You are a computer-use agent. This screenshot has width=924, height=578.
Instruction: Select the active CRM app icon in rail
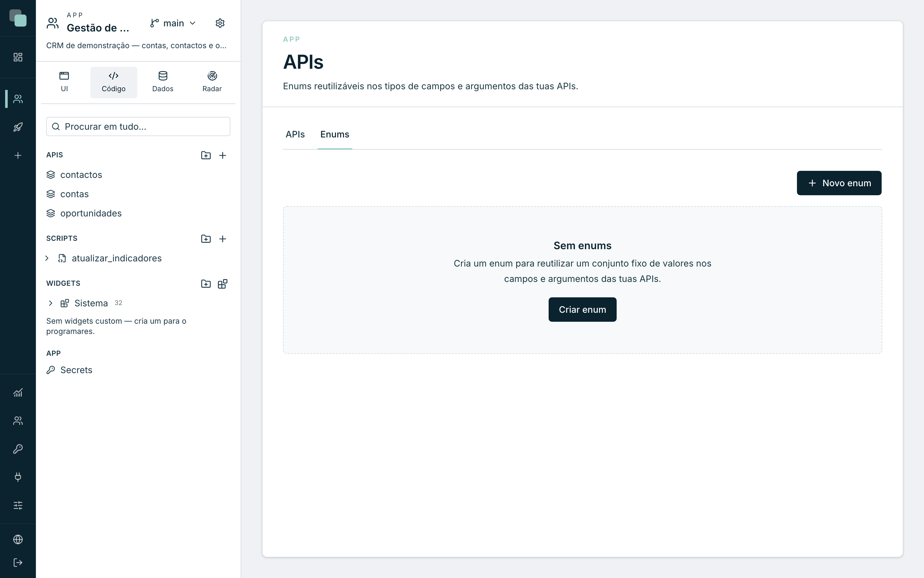18,99
